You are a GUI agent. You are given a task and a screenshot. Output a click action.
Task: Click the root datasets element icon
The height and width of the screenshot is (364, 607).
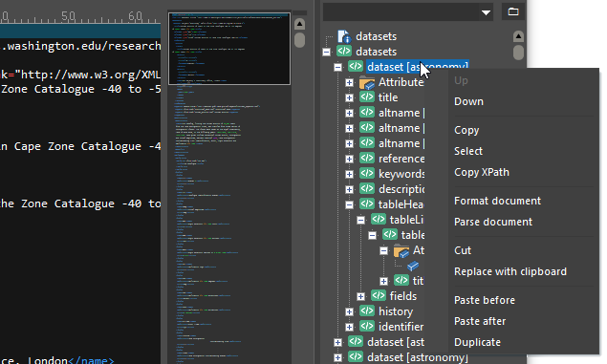coord(344,51)
